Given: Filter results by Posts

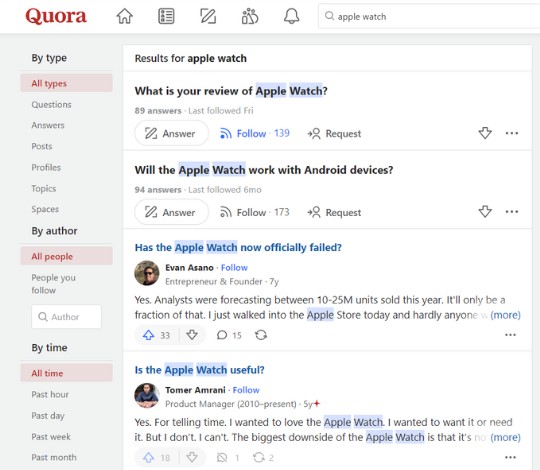Looking at the screenshot, I should (x=42, y=146).
